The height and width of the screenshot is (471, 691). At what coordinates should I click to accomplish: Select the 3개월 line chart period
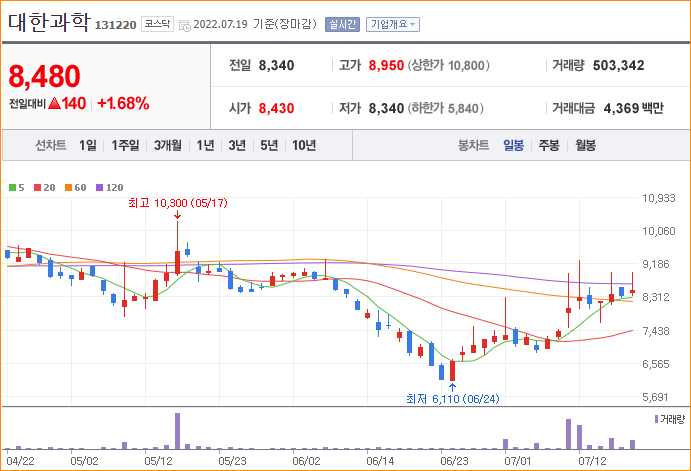click(167, 145)
